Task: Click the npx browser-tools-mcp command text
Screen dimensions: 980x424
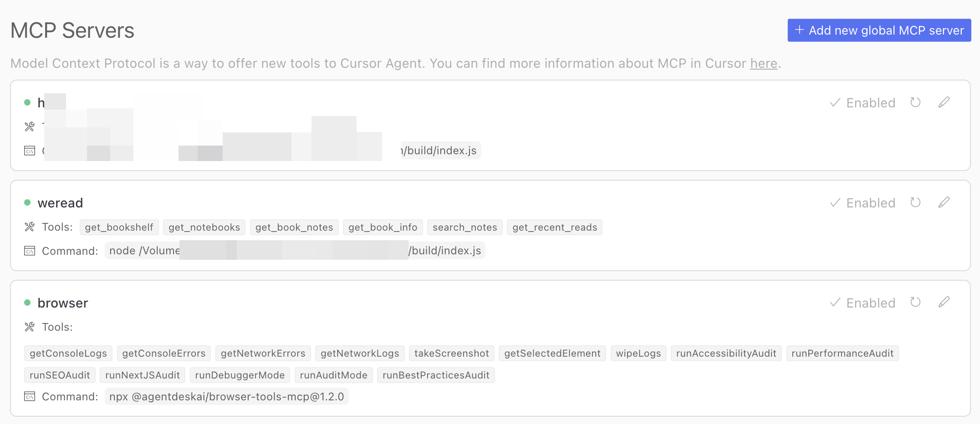Action: coord(226,397)
